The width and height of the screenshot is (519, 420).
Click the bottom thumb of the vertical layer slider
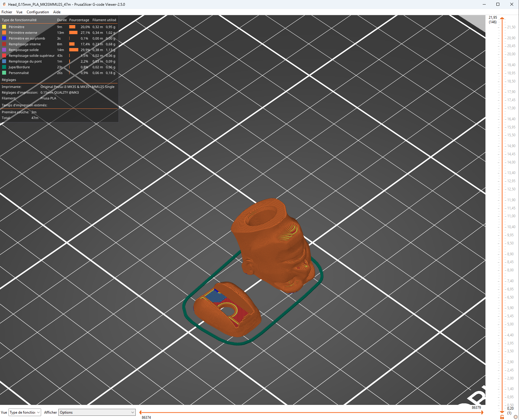pyautogui.click(x=502, y=412)
